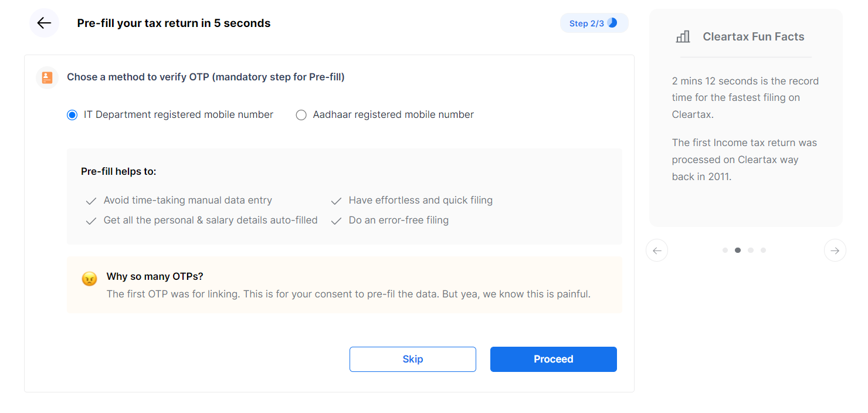Click the back arrow at the top left

point(44,23)
